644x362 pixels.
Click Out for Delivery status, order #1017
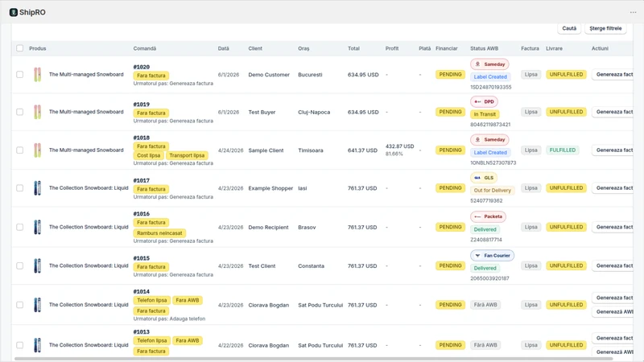(493, 191)
